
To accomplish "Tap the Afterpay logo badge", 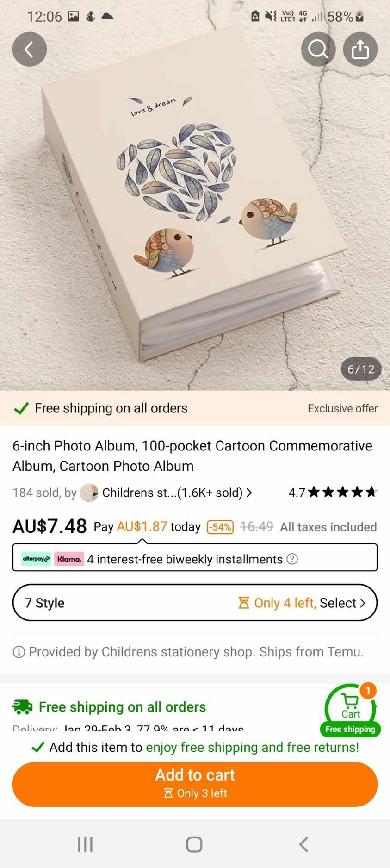I will coord(36,559).
